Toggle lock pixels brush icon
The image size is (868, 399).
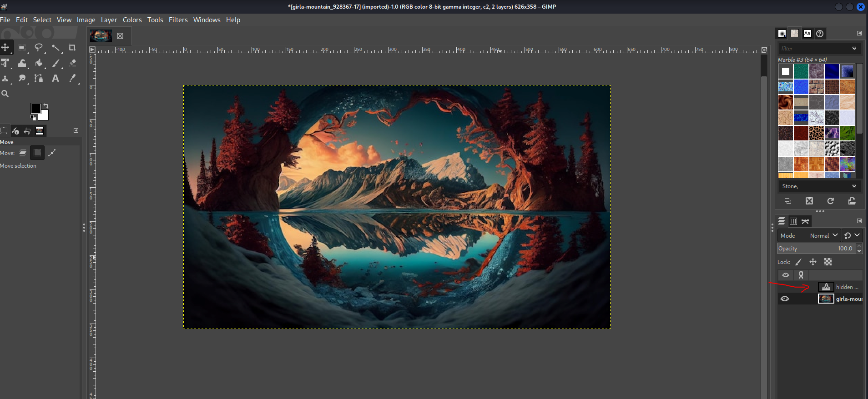click(x=798, y=262)
